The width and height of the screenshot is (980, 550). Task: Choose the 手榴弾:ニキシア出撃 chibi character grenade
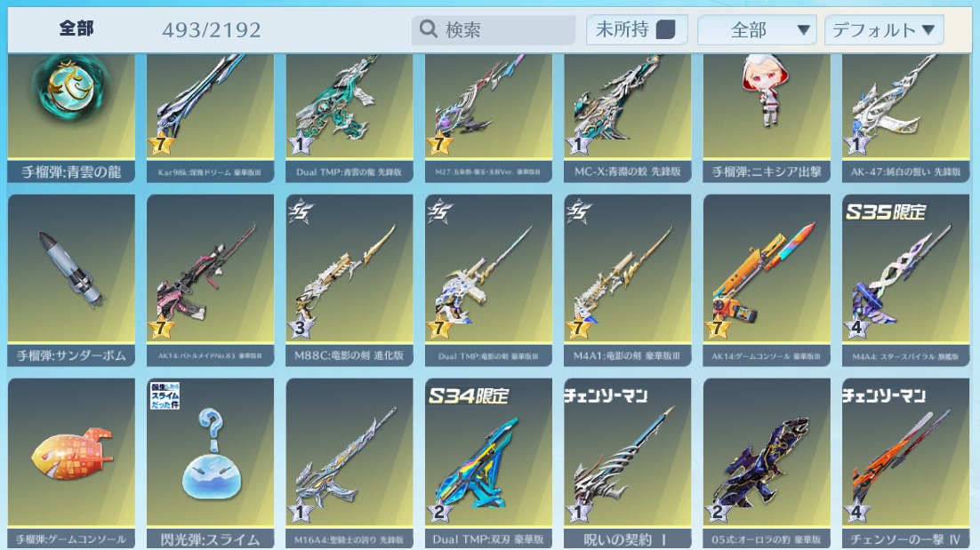point(767,118)
